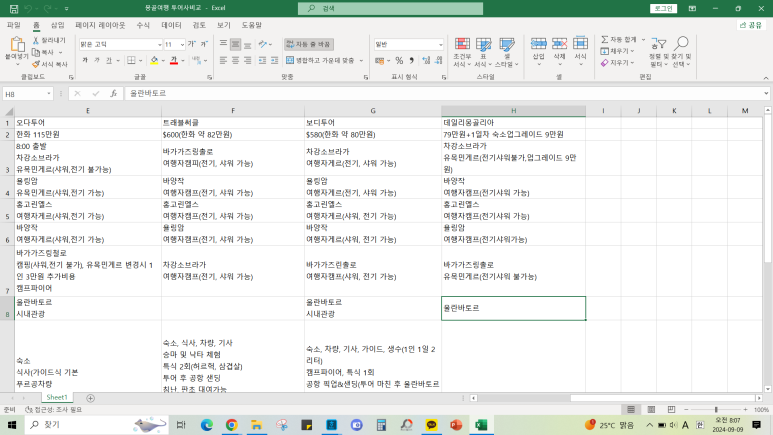Open fill color dropdown arrow
The height and width of the screenshot is (435, 773).
[163, 61]
